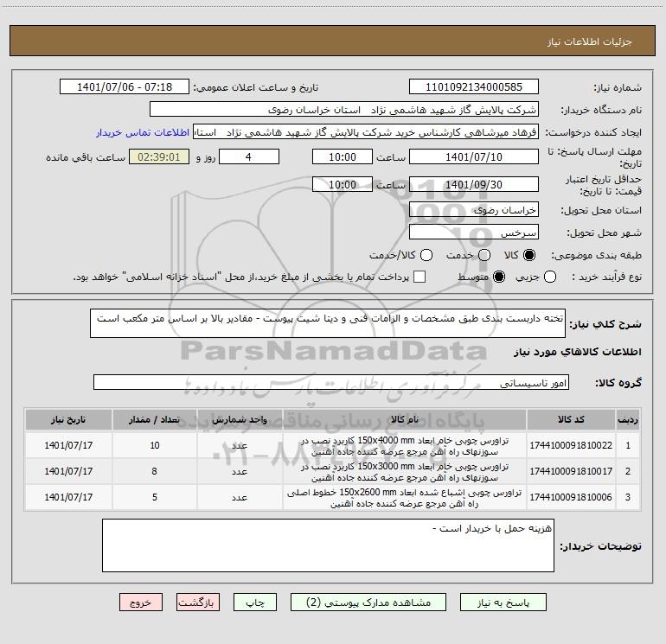Click the 150x3000 mm product name cell

pyautogui.click(x=405, y=472)
